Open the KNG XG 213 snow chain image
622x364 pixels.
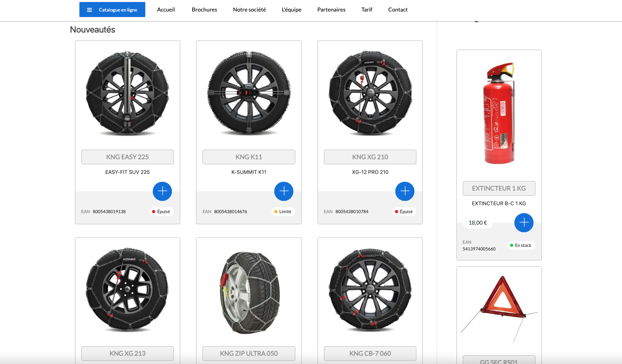pos(127,290)
